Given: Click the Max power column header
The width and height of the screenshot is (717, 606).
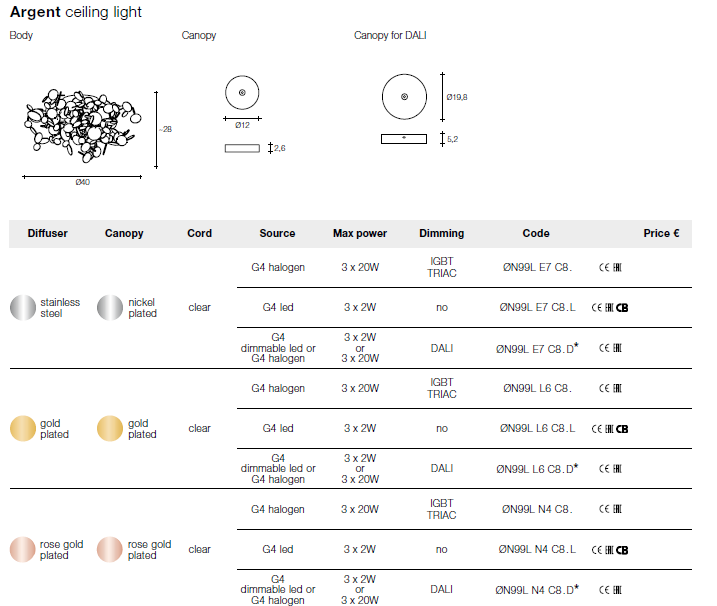Looking at the screenshot, I should tap(360, 233).
